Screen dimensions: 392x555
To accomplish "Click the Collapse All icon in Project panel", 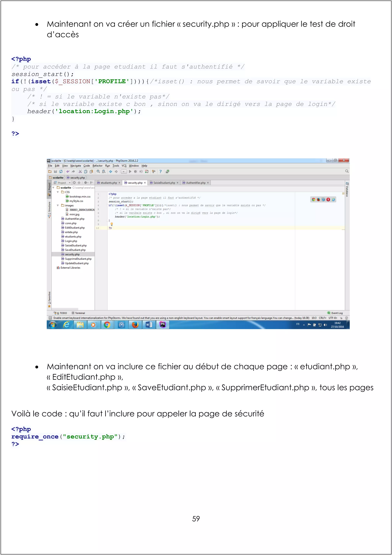I will (x=79, y=183).
